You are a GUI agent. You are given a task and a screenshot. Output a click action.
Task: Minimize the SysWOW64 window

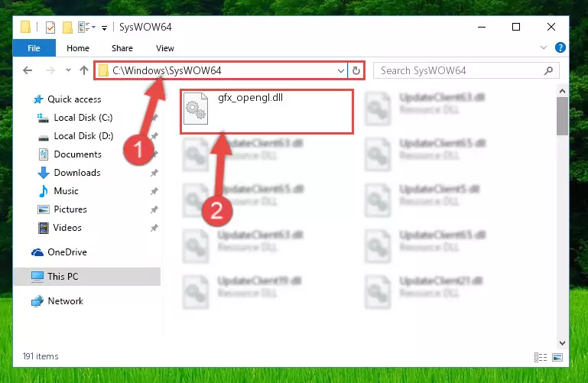point(482,27)
